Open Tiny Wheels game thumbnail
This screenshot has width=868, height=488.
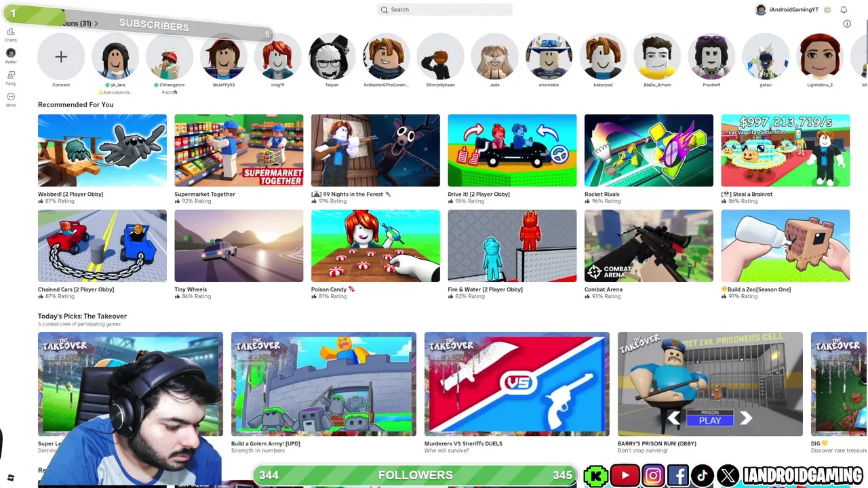(x=239, y=246)
